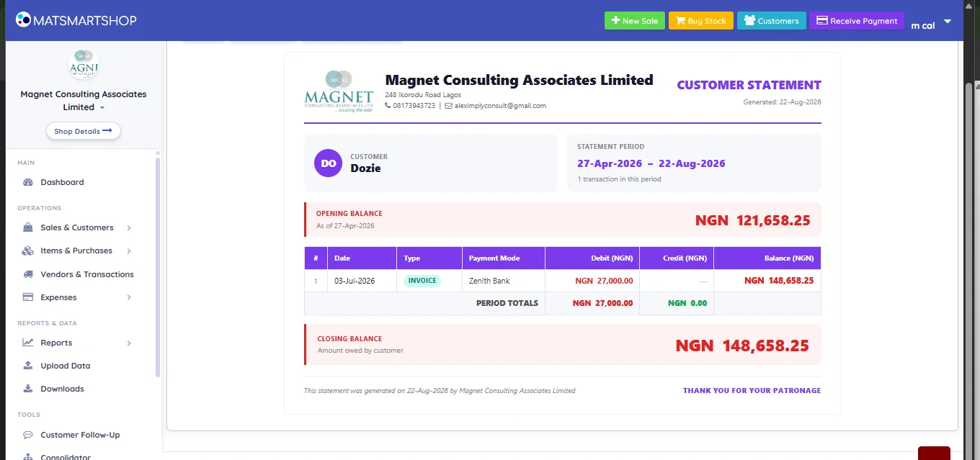Viewport: 980px width, 460px height.
Task: Click the Items & Purchases boxes icon
Action: pos(28,251)
